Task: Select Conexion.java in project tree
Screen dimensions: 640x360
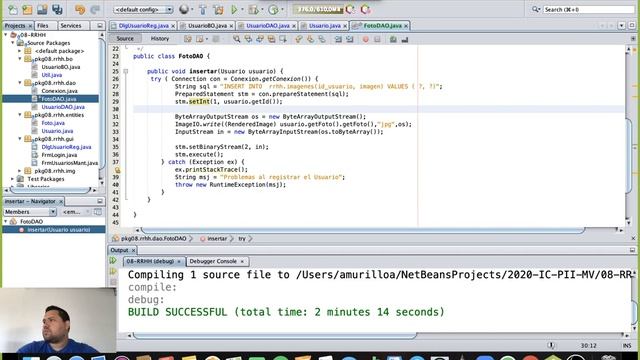Action: point(59,91)
